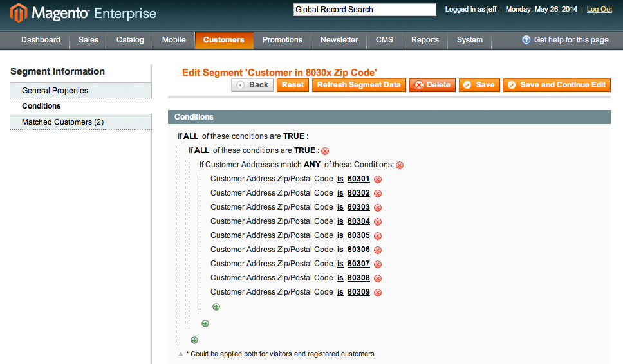Viewport: 623px width, 364px height.
Task: Remove the 80304 zip code condition
Action: tap(378, 221)
